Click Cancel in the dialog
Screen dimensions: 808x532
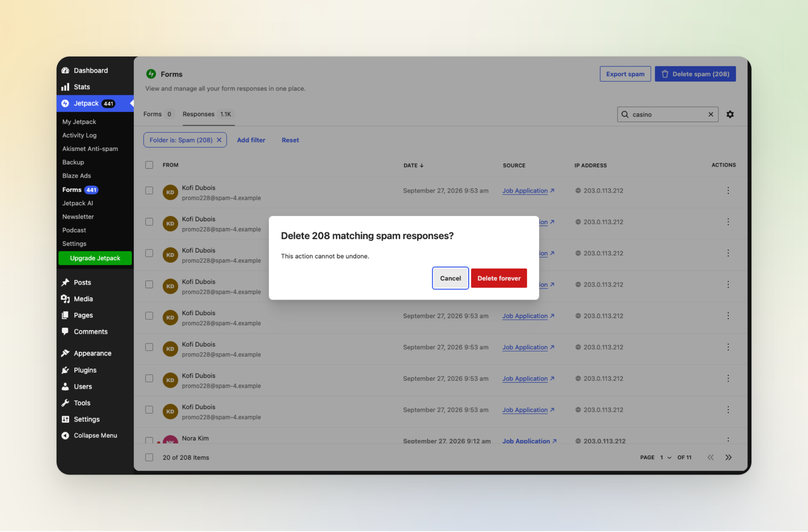[450, 278]
